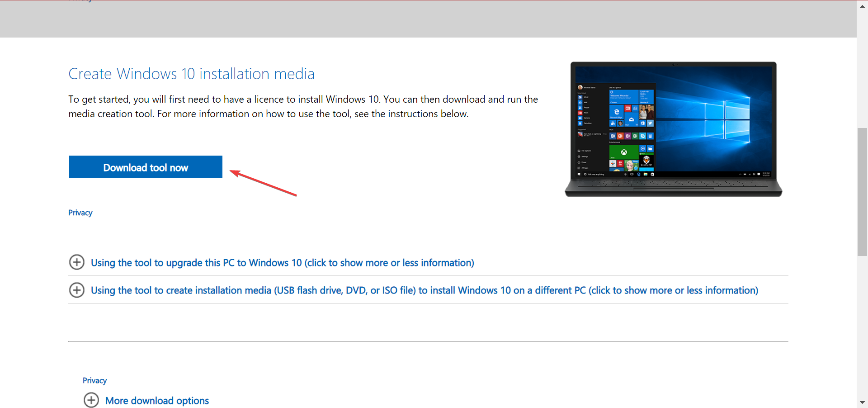The width and height of the screenshot is (868, 408).
Task: Click the scrollbar down arrow
Action: point(862,402)
